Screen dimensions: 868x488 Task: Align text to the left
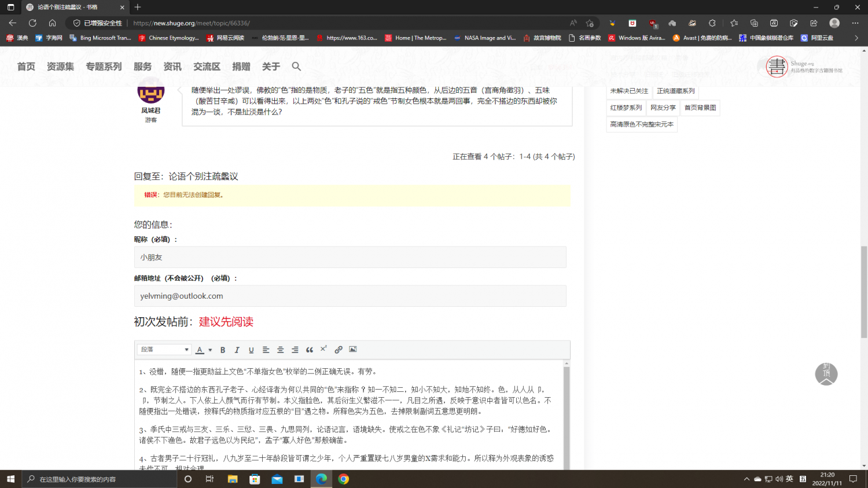tap(266, 350)
